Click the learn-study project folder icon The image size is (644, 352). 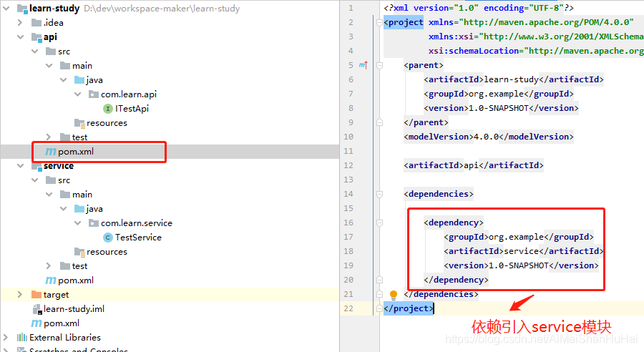coord(22,9)
